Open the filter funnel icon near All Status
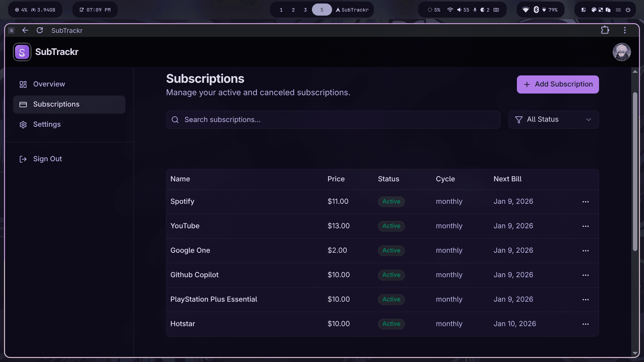This screenshot has height=362, width=644. tap(518, 120)
